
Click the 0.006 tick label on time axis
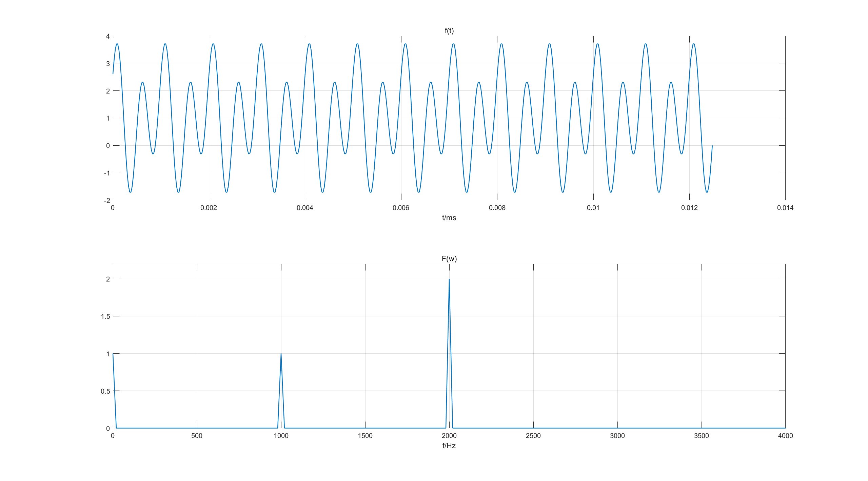(x=401, y=208)
